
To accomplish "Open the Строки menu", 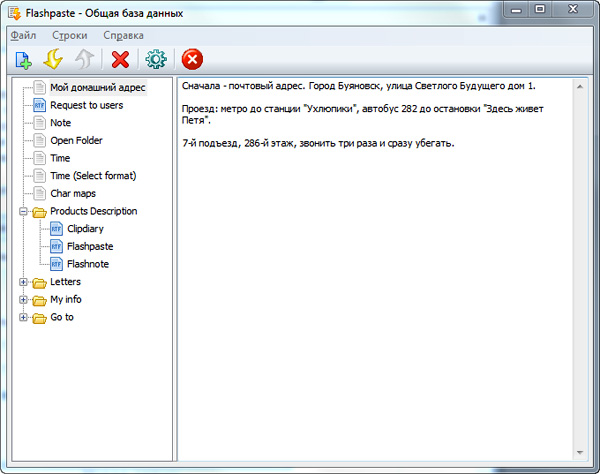I will 69,35.
